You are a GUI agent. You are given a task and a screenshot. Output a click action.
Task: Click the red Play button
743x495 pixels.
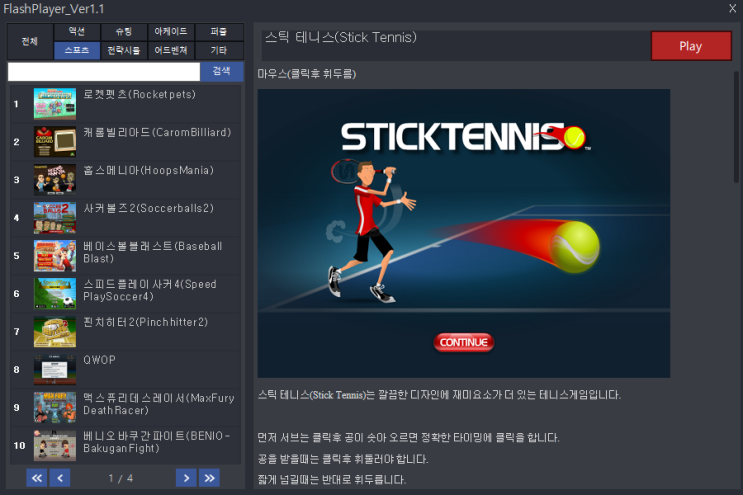(x=691, y=46)
